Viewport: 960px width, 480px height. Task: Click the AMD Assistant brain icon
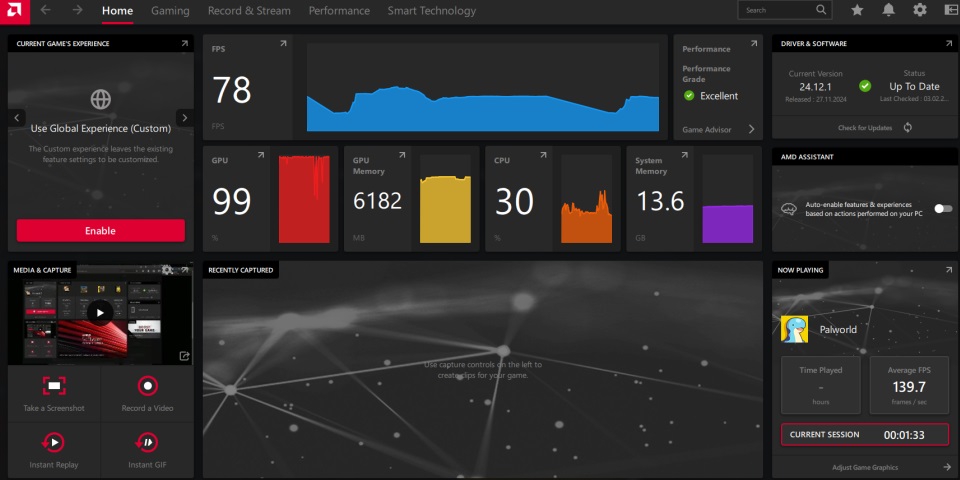(789, 209)
